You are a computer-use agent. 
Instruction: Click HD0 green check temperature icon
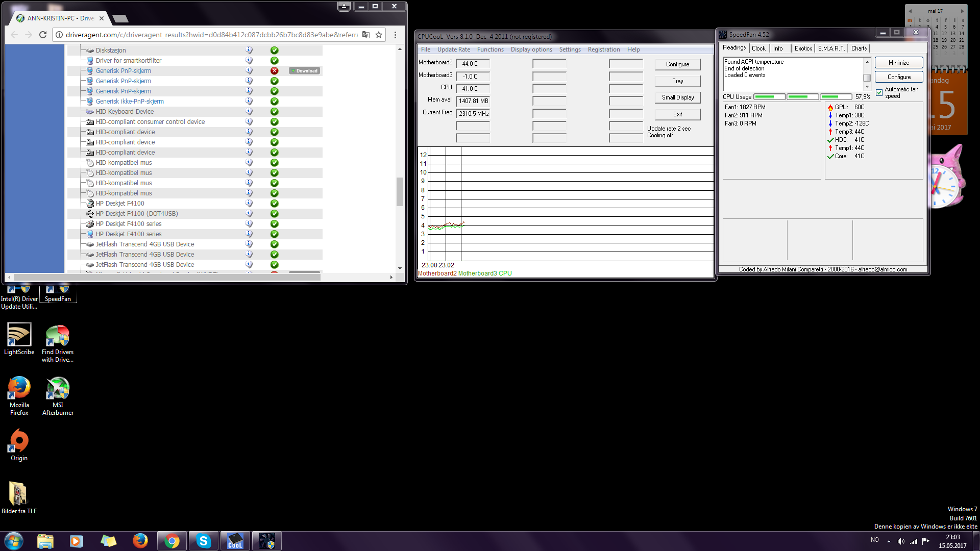(830, 140)
